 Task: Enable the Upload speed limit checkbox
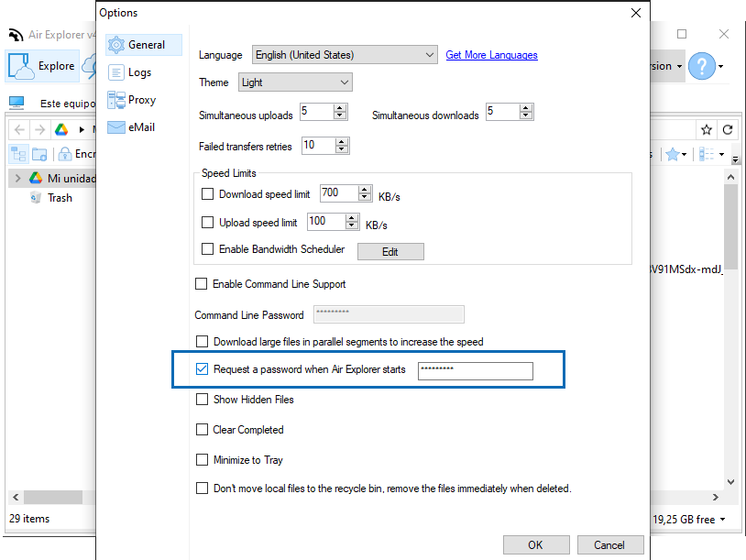pos(207,222)
